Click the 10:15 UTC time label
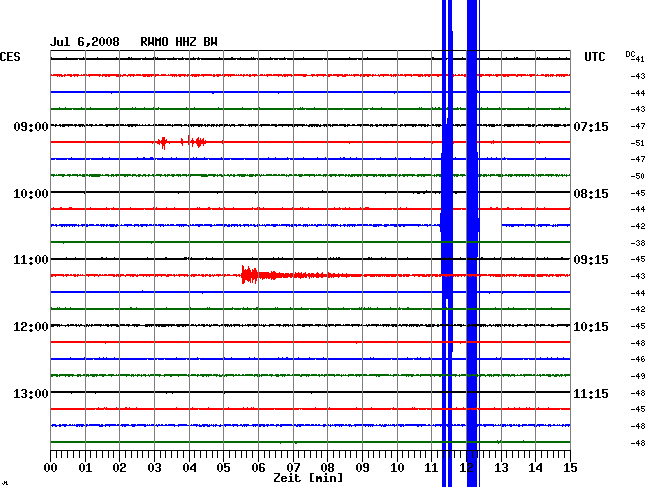 click(x=591, y=327)
